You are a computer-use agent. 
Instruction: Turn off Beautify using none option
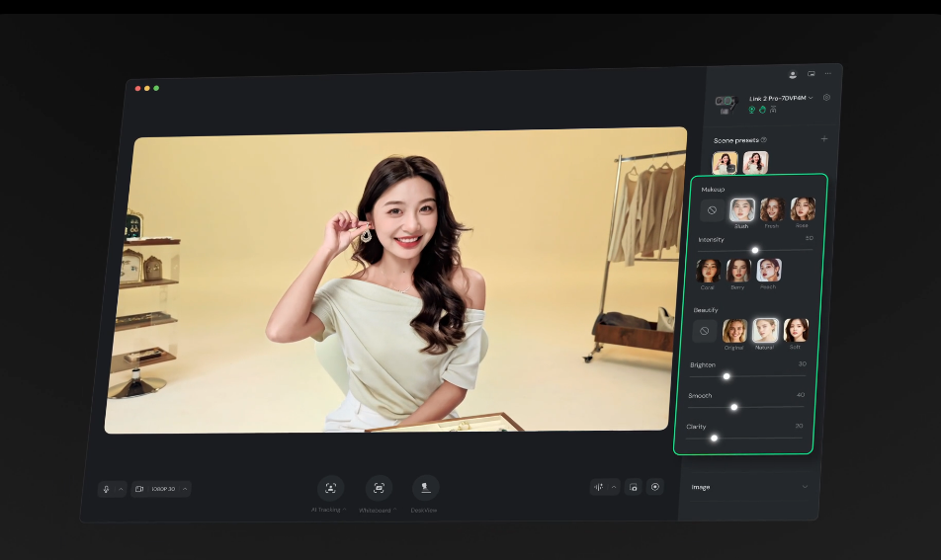click(704, 331)
